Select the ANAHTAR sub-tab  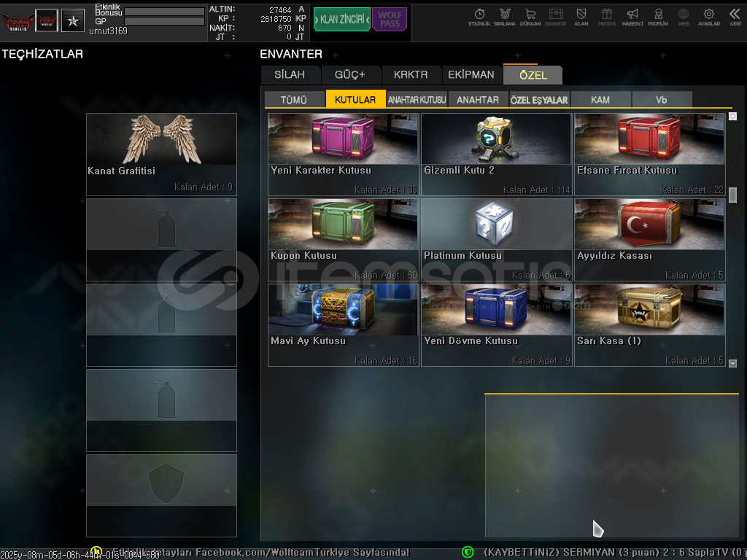point(478,99)
